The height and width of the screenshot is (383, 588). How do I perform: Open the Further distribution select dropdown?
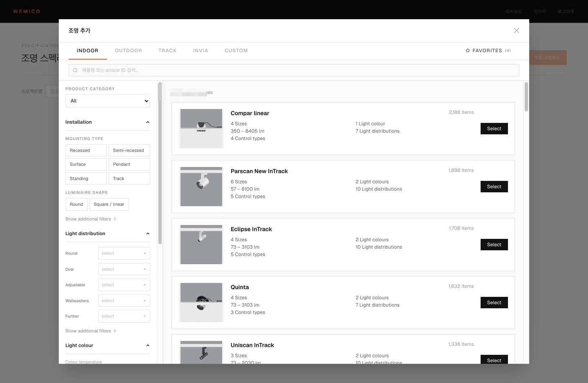pos(124,316)
